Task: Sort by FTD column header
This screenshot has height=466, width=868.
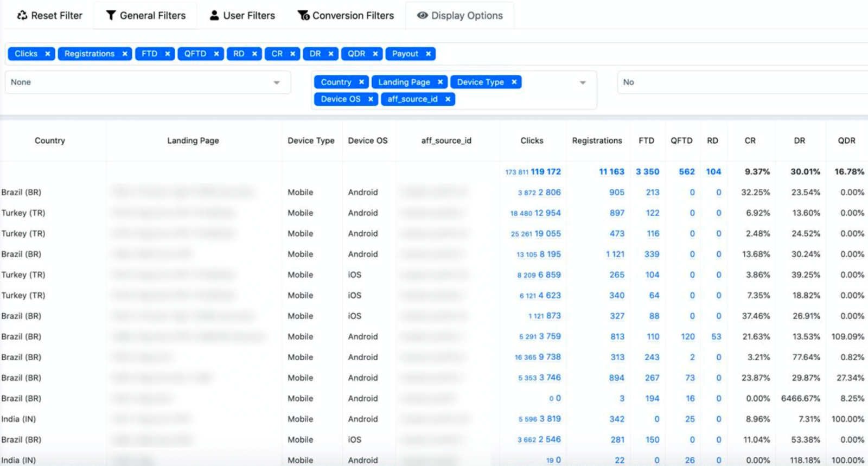Action: coord(646,141)
